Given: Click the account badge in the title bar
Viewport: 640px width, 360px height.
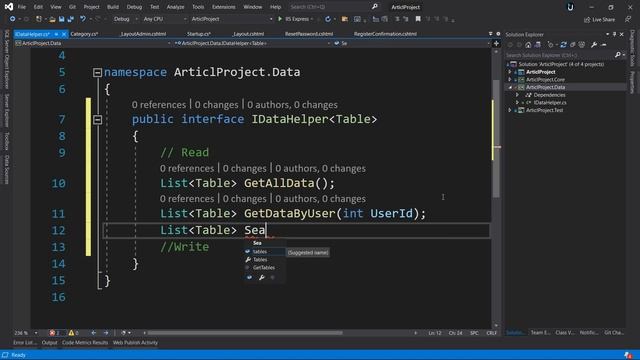Looking at the screenshot, I should pyautogui.click(x=570, y=7).
